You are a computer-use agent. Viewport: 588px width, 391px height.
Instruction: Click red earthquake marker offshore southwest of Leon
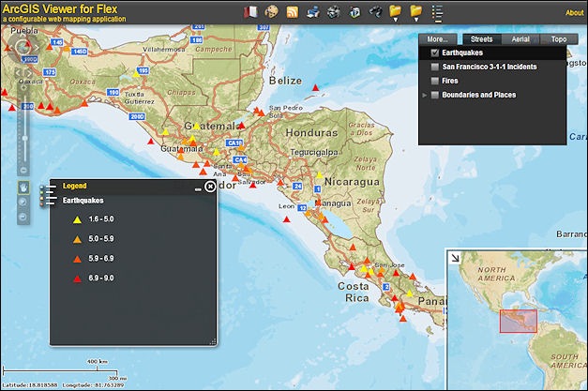287,219
